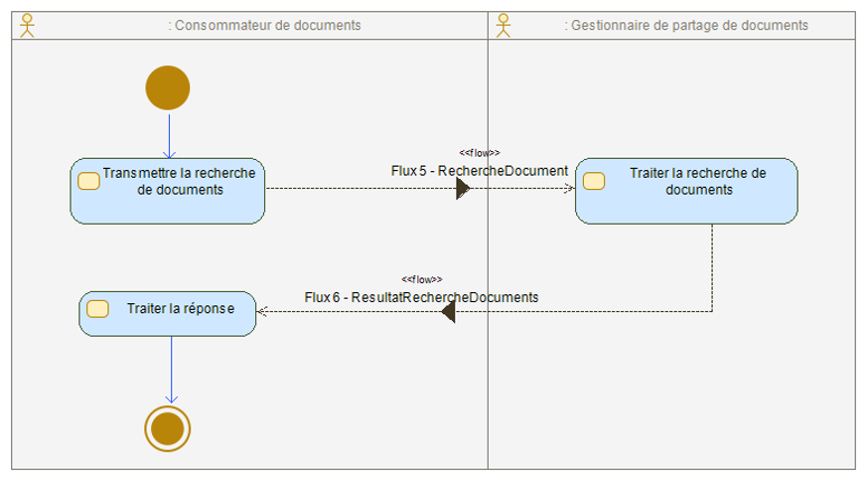Click the actor icon of Consommateur de documents lane
Viewport: 868px width, 481px height.
tap(27, 26)
